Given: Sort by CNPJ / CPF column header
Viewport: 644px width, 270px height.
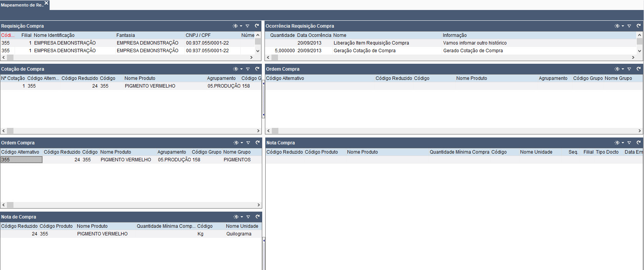Looking at the screenshot, I should 198,35.
